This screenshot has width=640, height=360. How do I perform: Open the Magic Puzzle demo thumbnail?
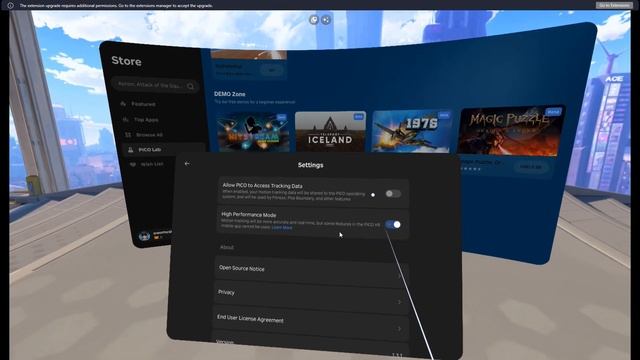click(x=512, y=131)
